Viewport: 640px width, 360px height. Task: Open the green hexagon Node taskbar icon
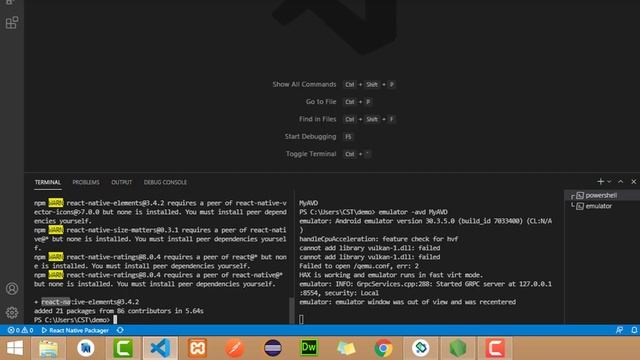pos(458,348)
